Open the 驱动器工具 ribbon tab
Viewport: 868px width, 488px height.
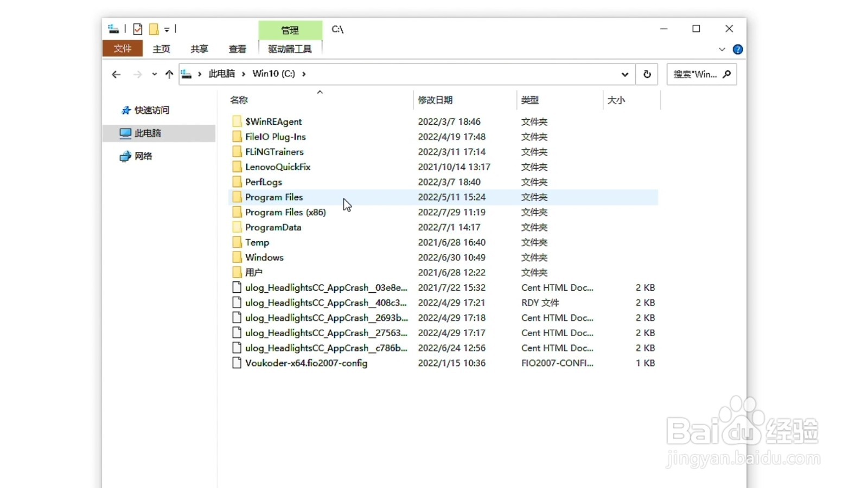pyautogui.click(x=290, y=49)
